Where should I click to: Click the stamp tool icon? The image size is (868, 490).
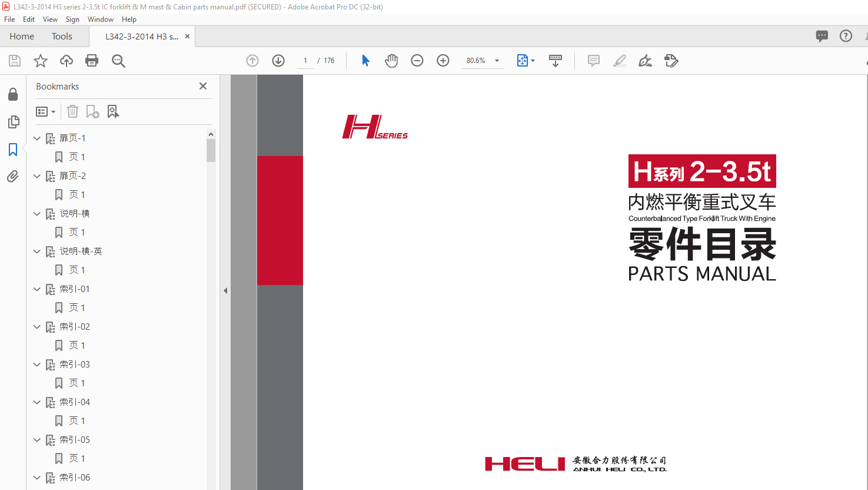coord(671,61)
